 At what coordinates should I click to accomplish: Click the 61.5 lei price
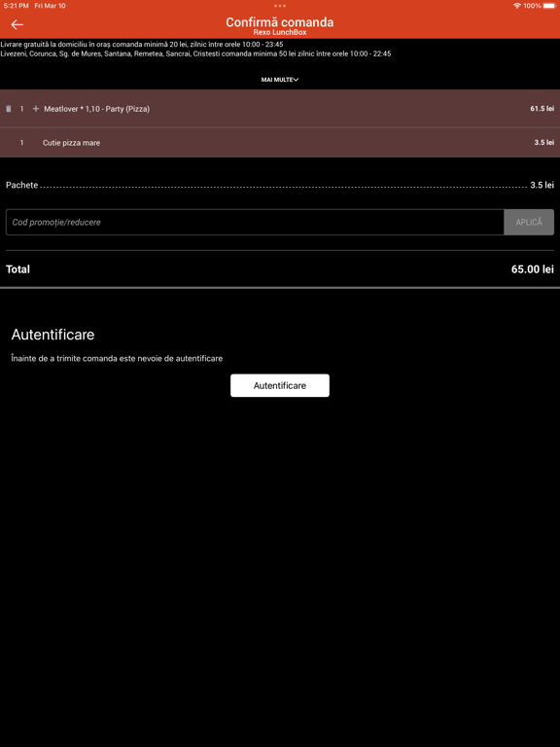pyautogui.click(x=542, y=109)
